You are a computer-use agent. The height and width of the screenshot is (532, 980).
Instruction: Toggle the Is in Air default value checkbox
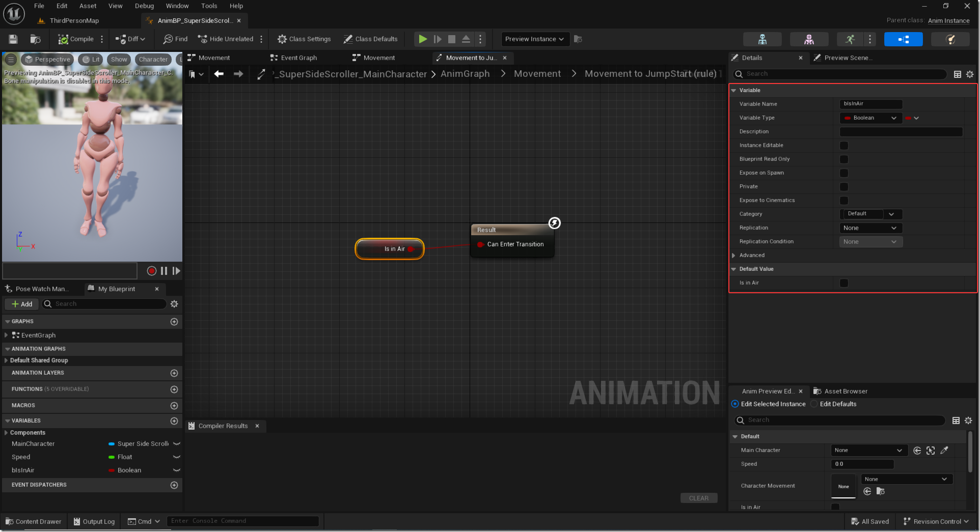click(x=844, y=283)
